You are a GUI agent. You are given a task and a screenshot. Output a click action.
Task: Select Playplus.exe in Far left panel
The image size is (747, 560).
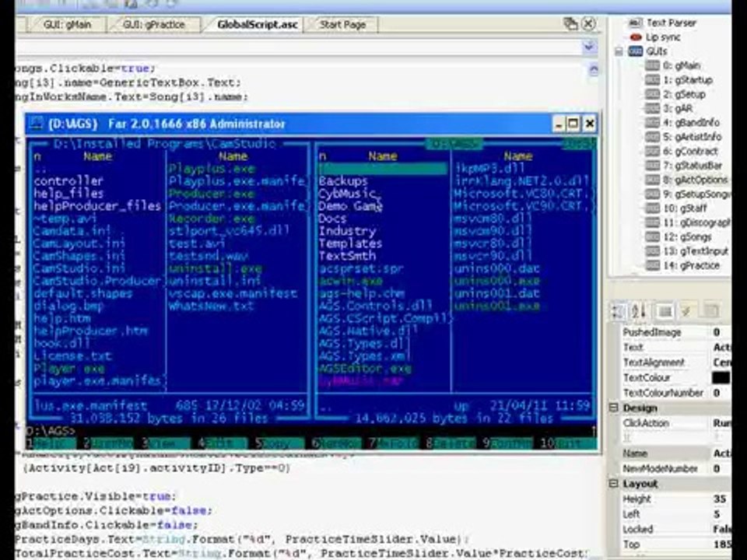(x=212, y=169)
